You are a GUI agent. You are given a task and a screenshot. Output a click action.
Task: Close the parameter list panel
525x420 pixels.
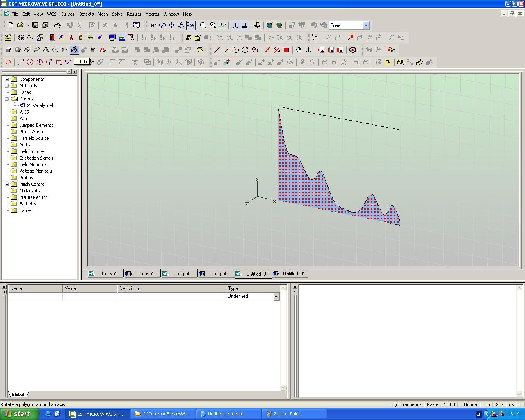(x=4, y=287)
